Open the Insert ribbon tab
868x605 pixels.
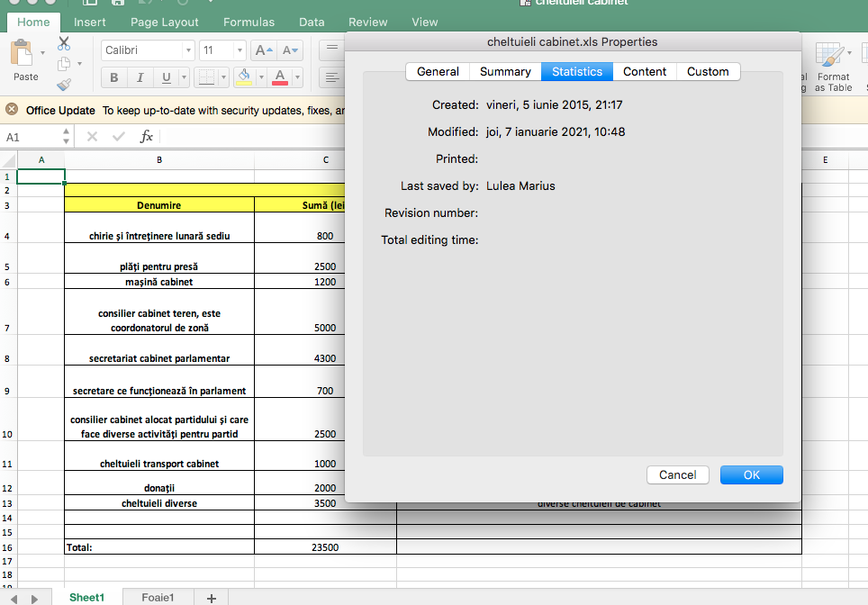90,23
